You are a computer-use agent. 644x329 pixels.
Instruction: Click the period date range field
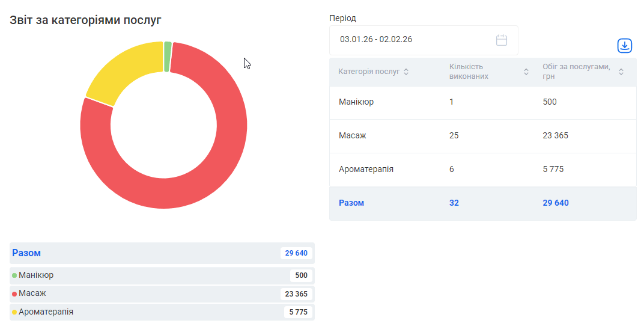coord(415,40)
